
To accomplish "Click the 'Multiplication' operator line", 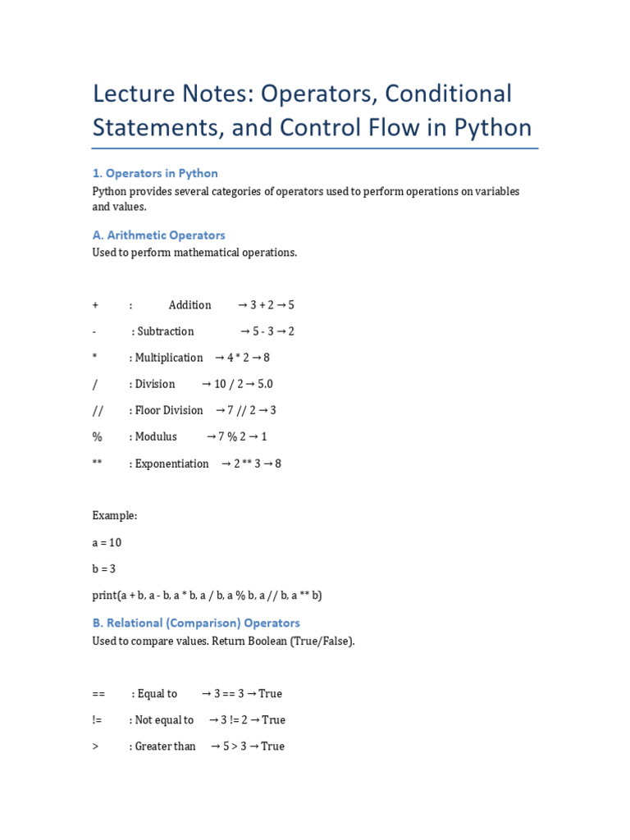I will pyautogui.click(x=168, y=358).
